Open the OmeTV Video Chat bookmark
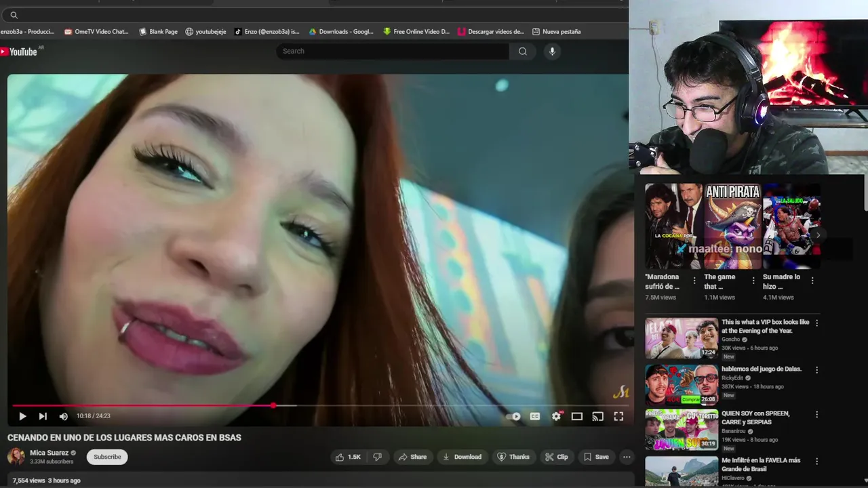 pos(96,32)
